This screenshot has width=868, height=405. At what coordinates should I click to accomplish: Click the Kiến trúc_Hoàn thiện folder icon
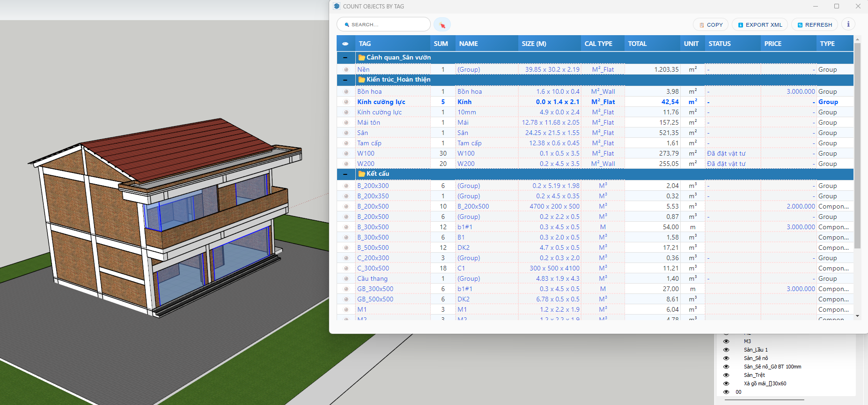click(361, 80)
